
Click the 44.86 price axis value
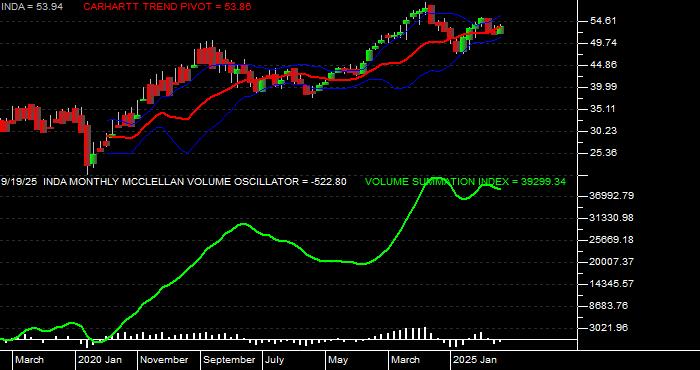[x=603, y=65]
